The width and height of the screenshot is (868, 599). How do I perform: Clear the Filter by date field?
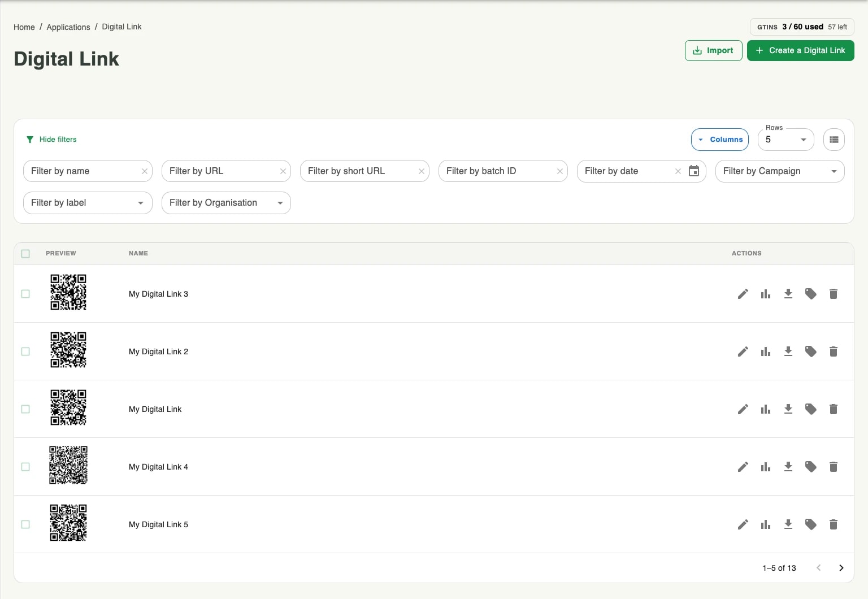678,171
